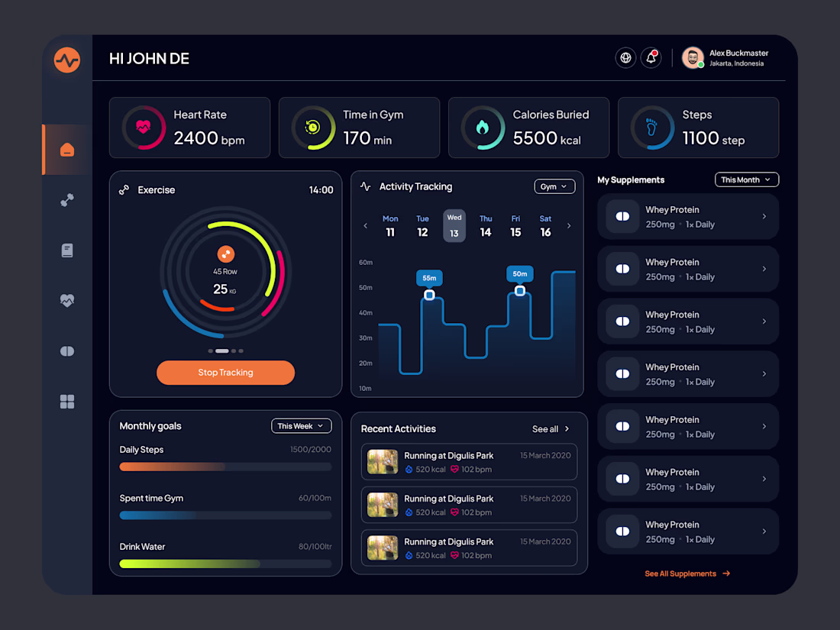The width and height of the screenshot is (840, 630).
Task: Go to next week in calendar
Action: click(x=569, y=225)
